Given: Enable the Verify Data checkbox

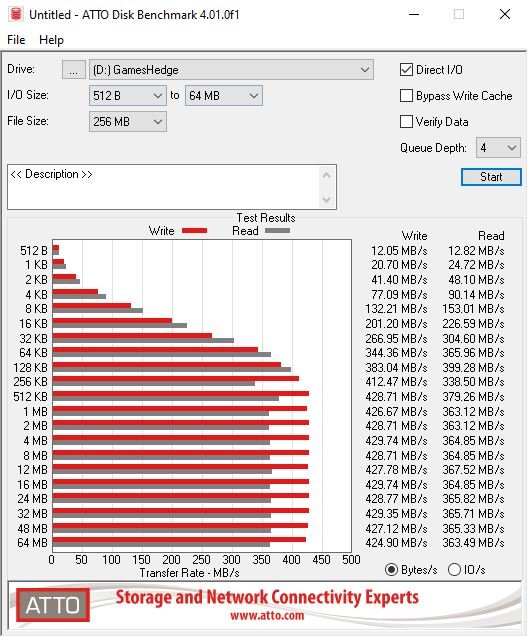Looking at the screenshot, I should 406,122.
